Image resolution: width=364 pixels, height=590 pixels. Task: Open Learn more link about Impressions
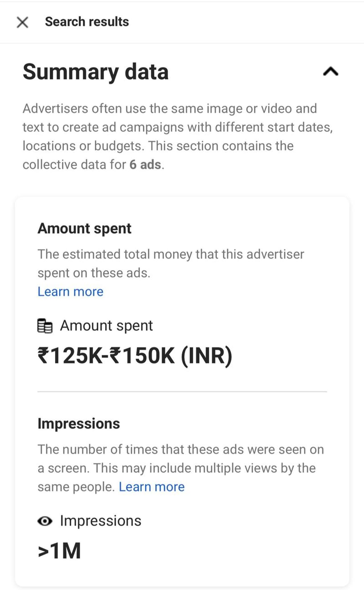click(x=152, y=487)
